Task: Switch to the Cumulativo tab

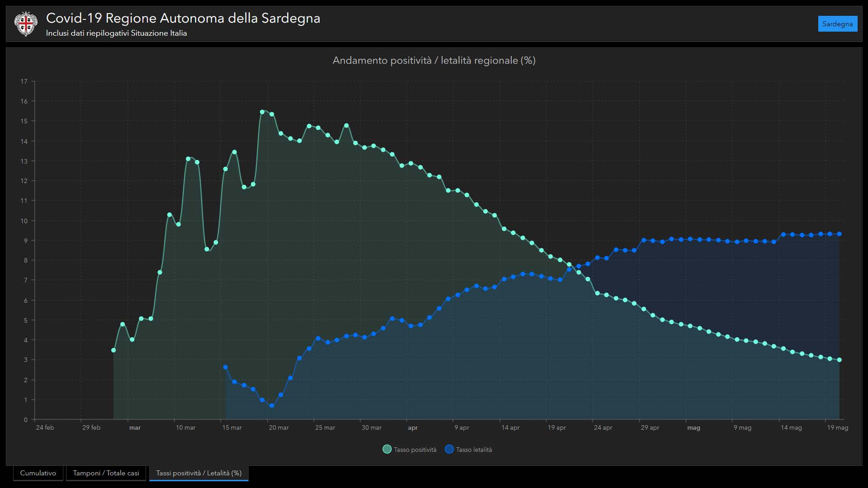Action: coord(38,473)
